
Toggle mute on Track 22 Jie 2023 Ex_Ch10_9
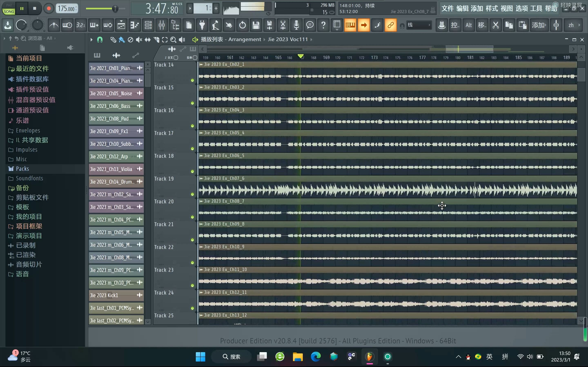pyautogui.click(x=192, y=263)
